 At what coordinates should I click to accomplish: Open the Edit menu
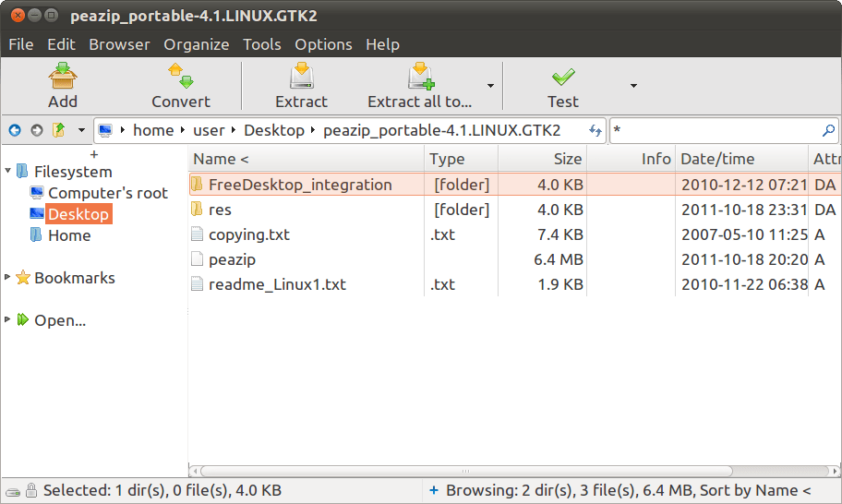click(x=61, y=44)
